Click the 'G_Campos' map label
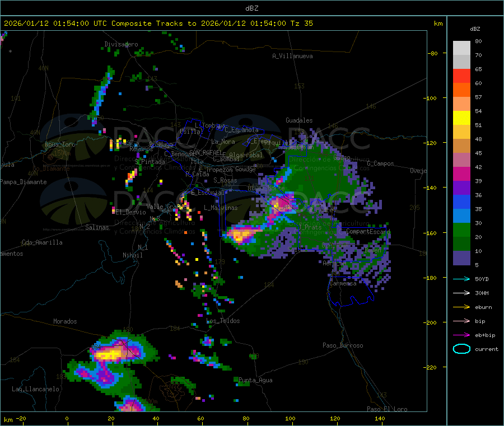Screen dimensions: 504x426 380,163
